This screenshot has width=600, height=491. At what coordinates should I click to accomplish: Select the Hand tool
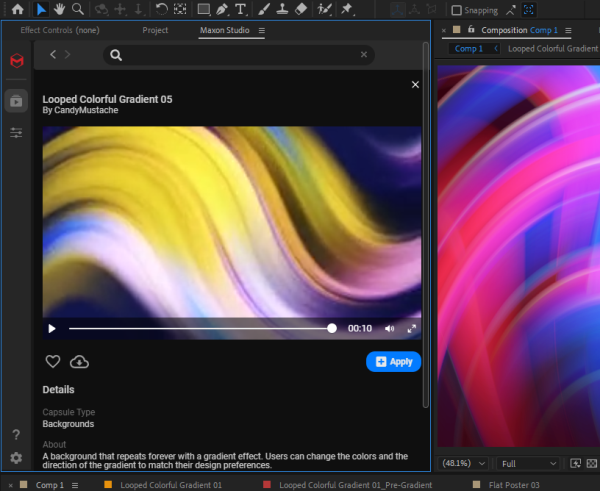coord(59,9)
